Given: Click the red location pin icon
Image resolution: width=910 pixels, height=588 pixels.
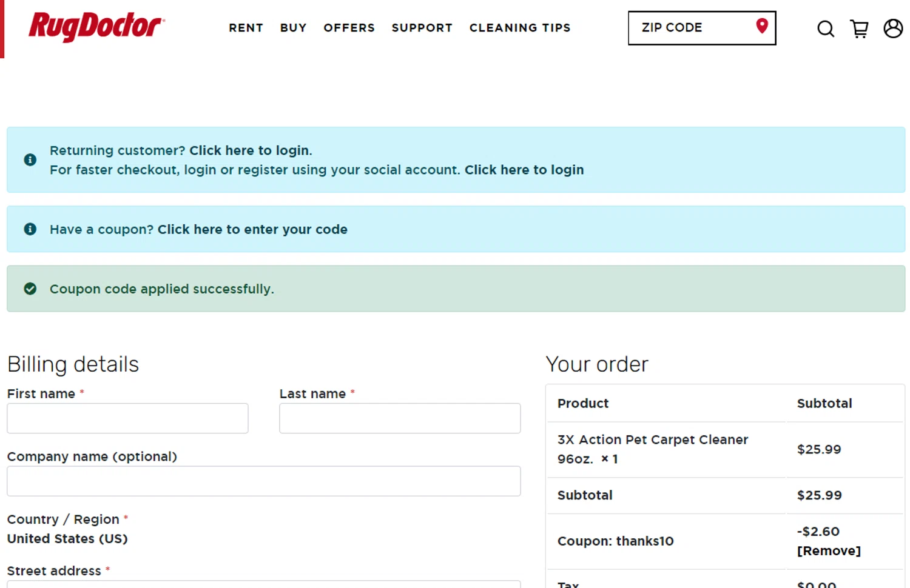Looking at the screenshot, I should pos(762,26).
